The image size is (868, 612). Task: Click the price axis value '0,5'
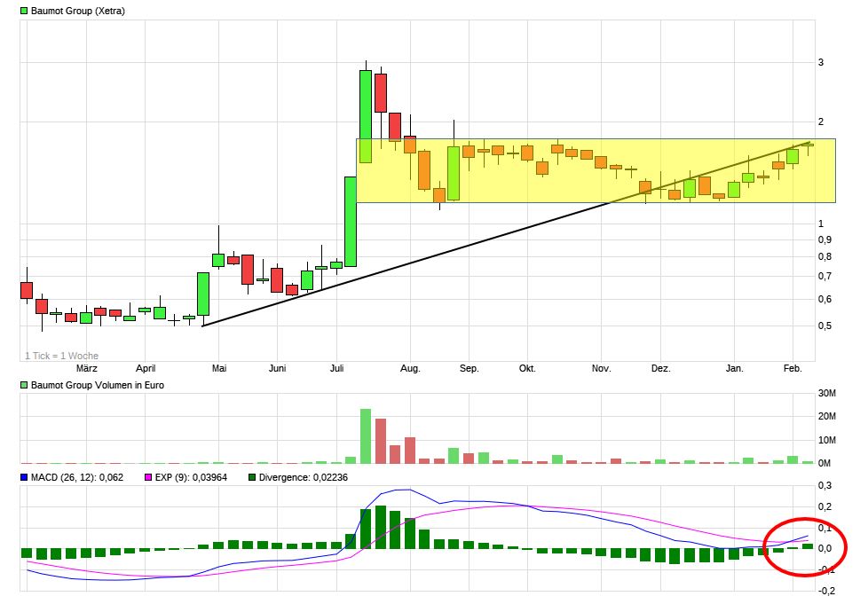825,326
